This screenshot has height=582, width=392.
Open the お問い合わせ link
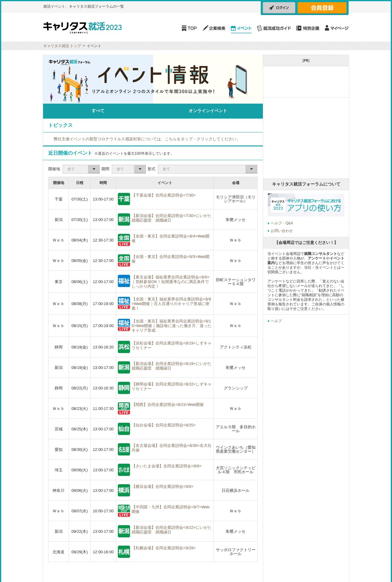tap(281, 231)
